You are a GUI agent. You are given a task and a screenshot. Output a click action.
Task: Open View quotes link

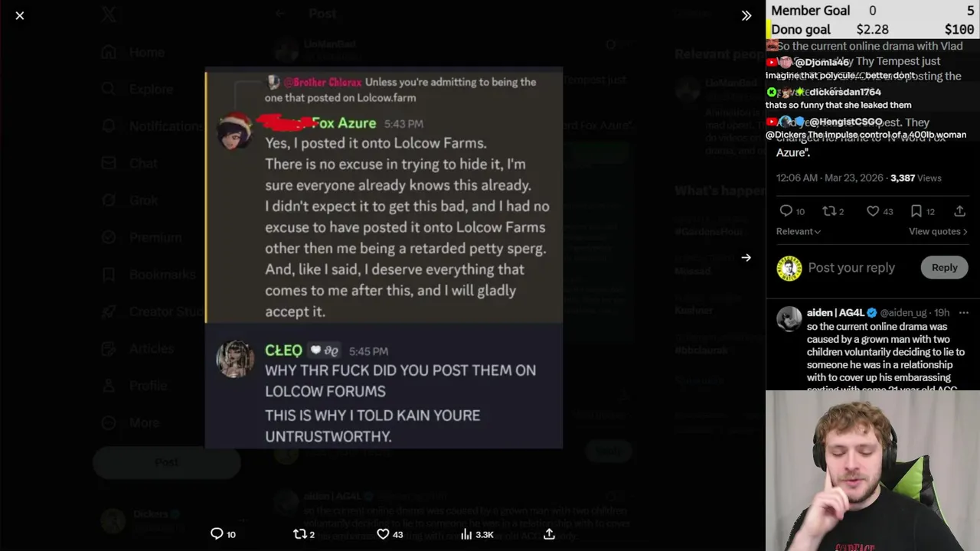pos(938,231)
